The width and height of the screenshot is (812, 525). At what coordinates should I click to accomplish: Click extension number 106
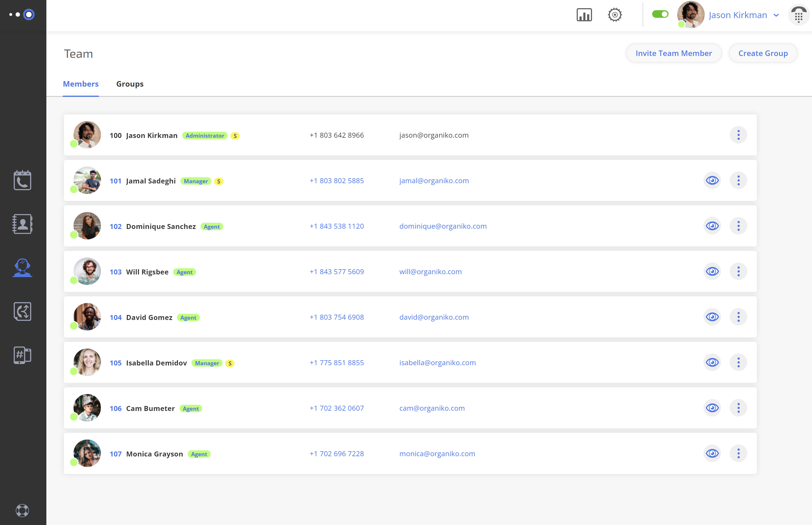116,408
